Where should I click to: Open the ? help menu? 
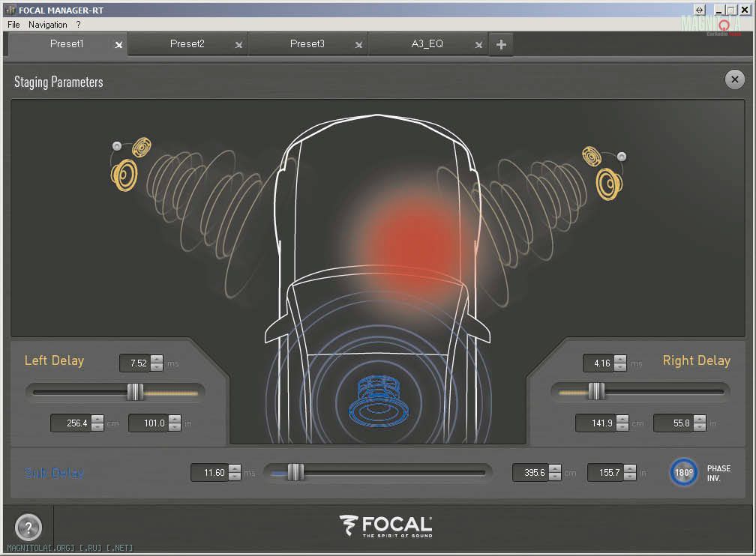point(78,25)
